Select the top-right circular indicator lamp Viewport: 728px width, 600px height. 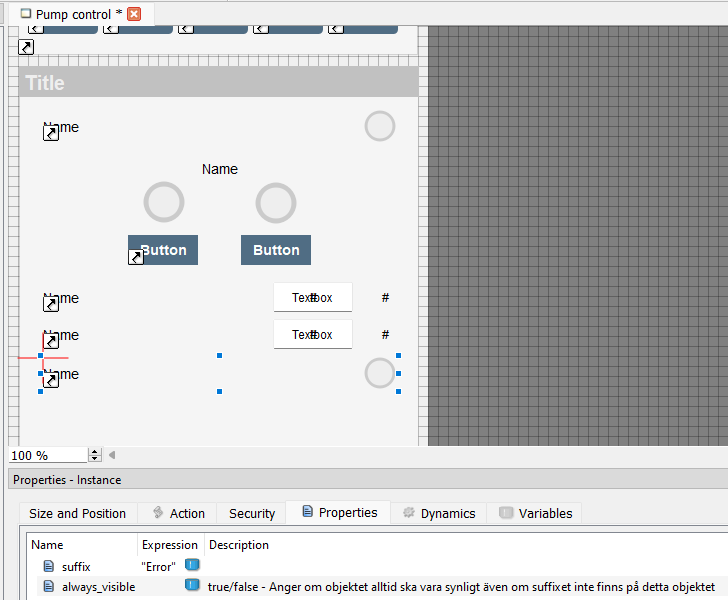(380, 126)
